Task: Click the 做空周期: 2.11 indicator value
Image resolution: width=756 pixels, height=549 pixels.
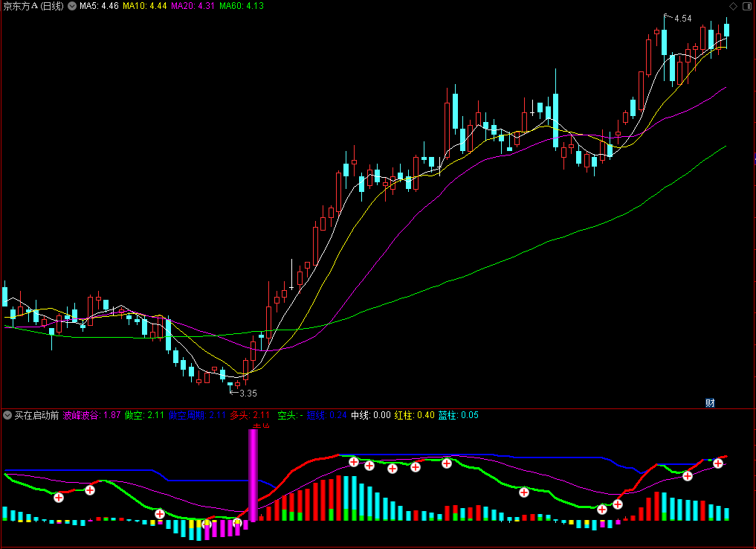Action: pos(197,415)
